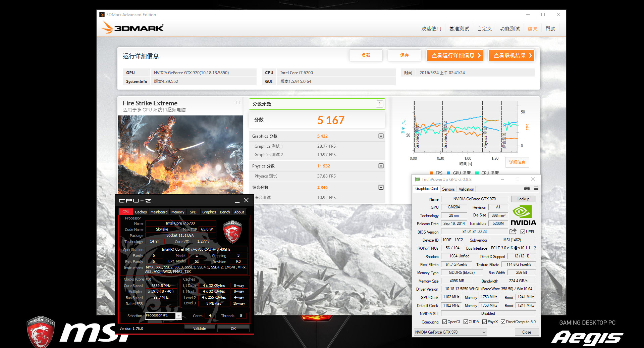644x348 pixels.
Task: Click the GPU-Z title bar icon
Action: (417, 180)
